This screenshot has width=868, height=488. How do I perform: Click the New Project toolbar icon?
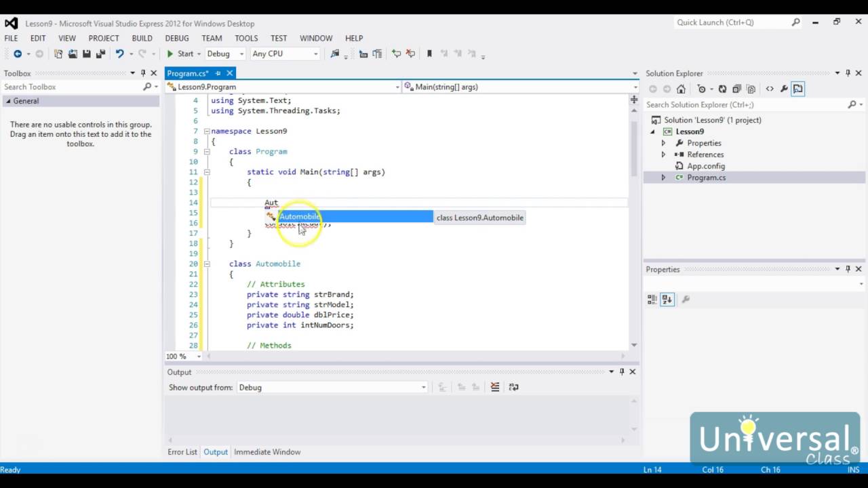click(58, 54)
